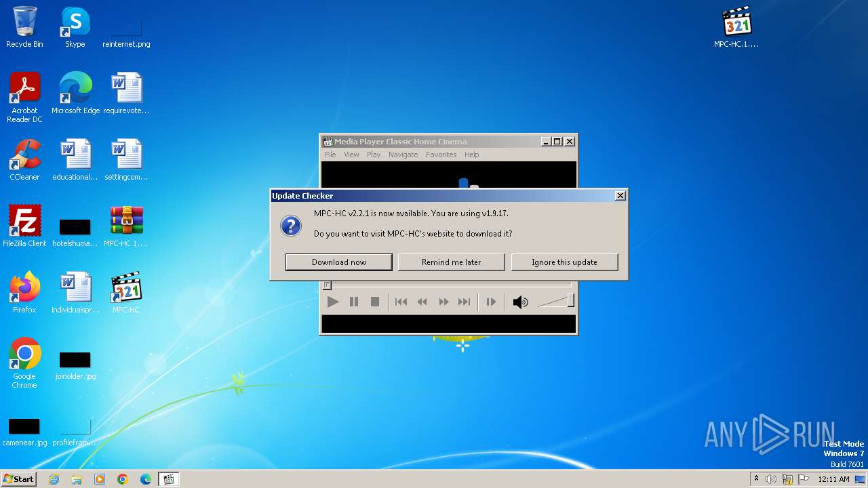Viewport: 868px width, 488px height.
Task: Select the reinternet.png file icon
Action: [126, 33]
